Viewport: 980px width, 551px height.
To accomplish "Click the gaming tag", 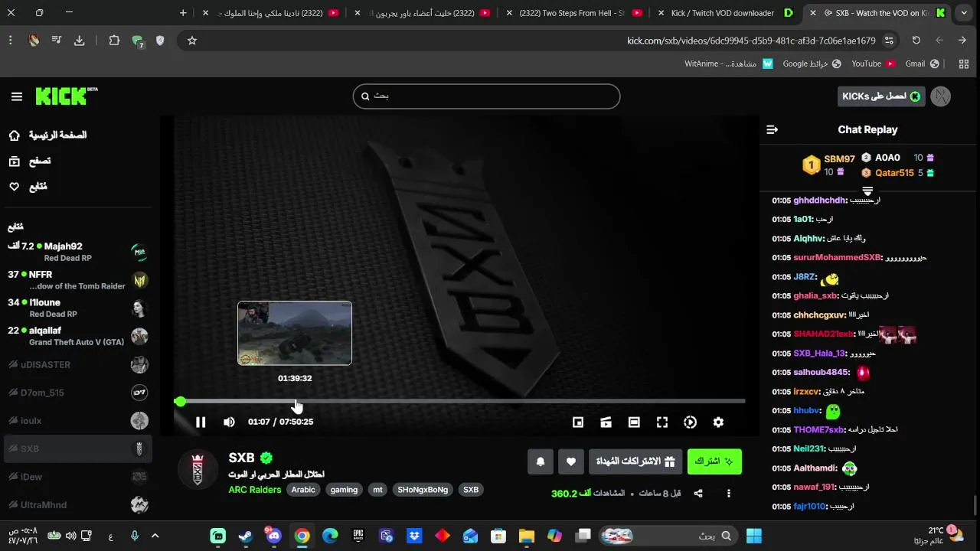I will [344, 490].
